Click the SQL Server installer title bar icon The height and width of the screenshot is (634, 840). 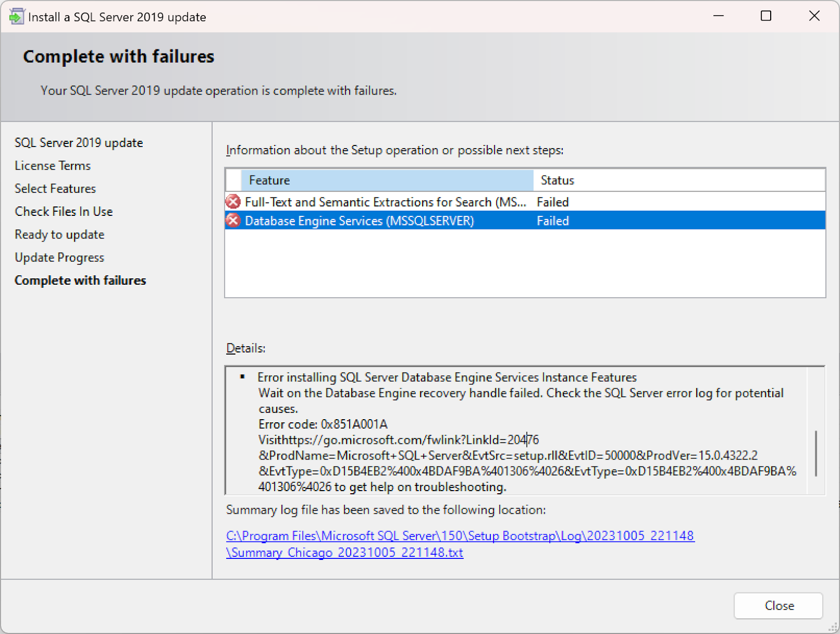pos(16,17)
